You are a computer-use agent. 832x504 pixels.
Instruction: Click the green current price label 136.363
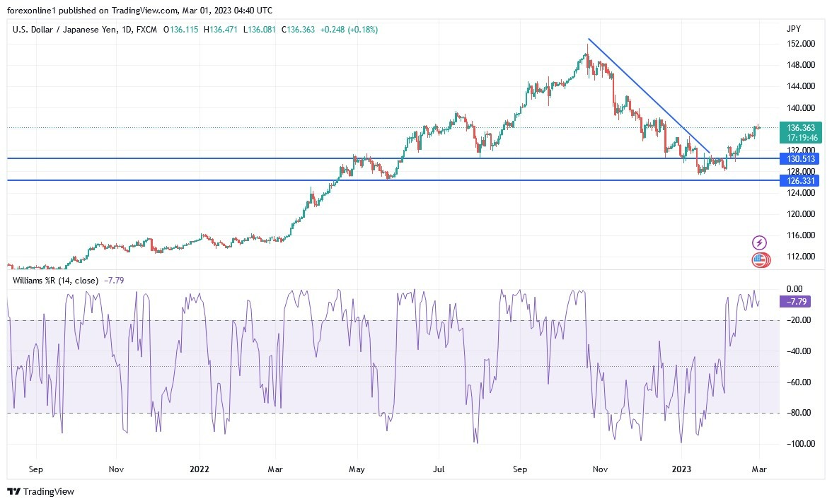(800, 129)
